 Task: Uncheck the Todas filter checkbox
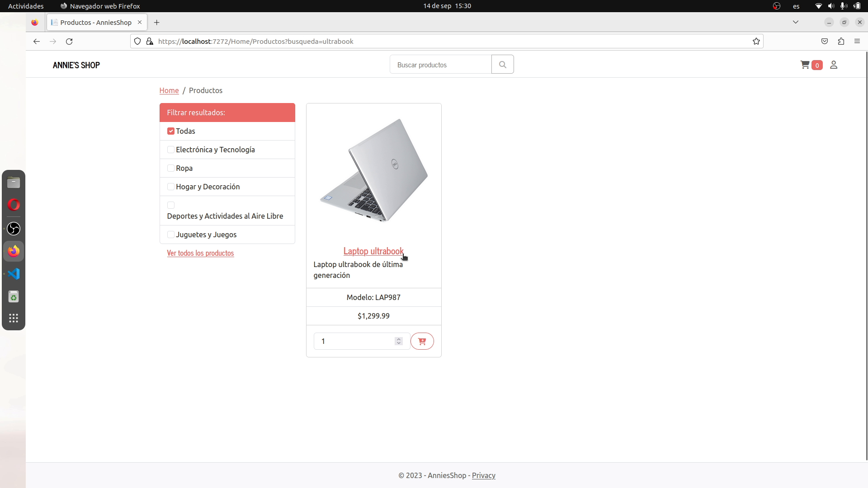pyautogui.click(x=171, y=131)
